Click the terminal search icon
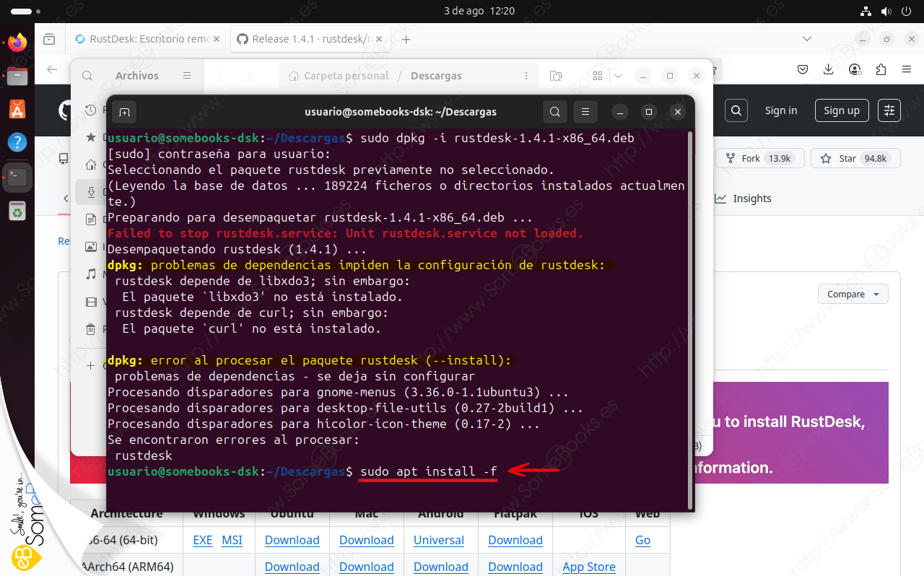 click(x=554, y=112)
